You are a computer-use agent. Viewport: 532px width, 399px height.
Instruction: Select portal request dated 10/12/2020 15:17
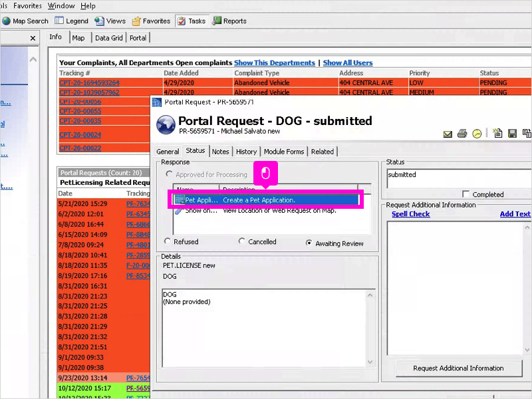click(x=104, y=388)
